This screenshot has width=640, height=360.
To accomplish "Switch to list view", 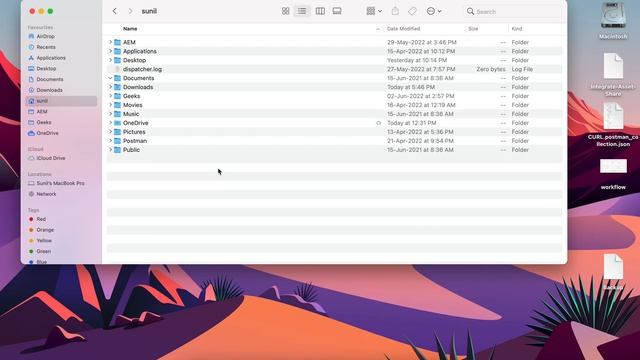I will coord(302,11).
